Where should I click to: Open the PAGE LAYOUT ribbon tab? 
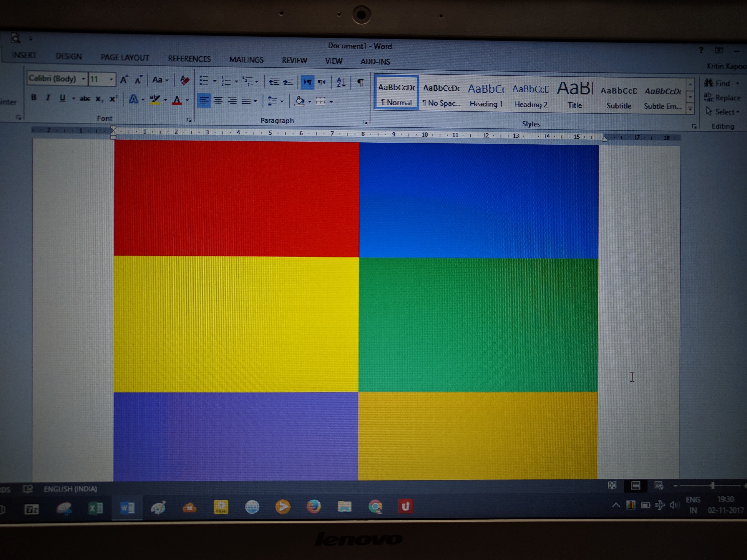click(x=125, y=57)
